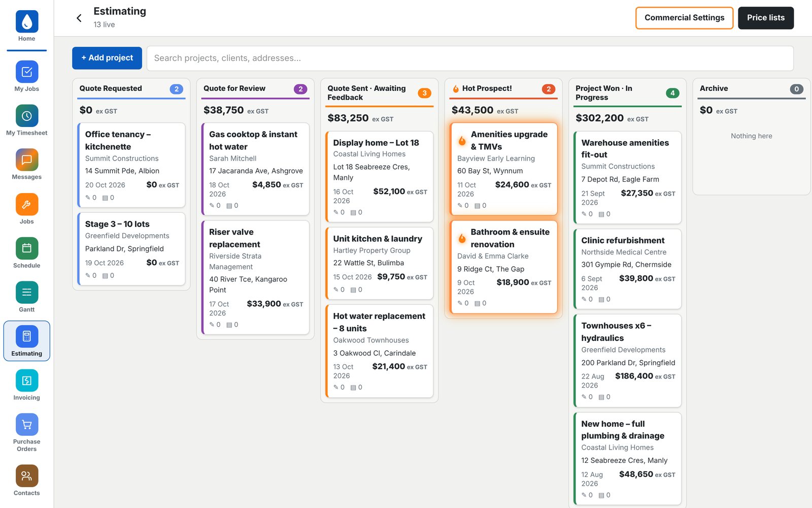Open the Invoicing sidebar icon
This screenshot has width=812, height=508.
[x=27, y=380]
